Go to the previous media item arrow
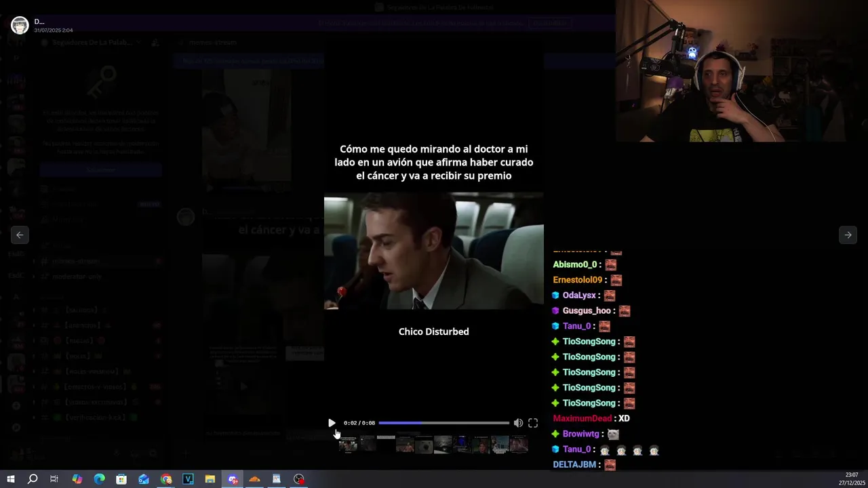The image size is (868, 488). pos(20,235)
